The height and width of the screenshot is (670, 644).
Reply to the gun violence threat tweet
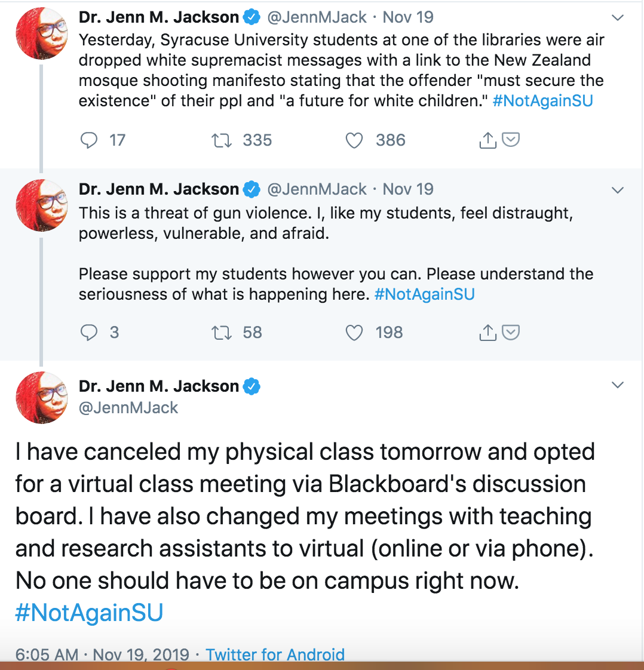89,333
